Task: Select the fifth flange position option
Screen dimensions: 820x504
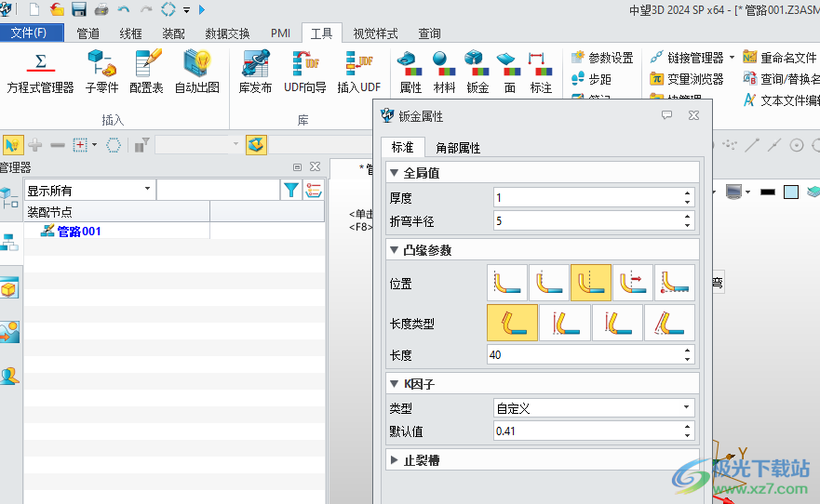Action: coord(675,283)
